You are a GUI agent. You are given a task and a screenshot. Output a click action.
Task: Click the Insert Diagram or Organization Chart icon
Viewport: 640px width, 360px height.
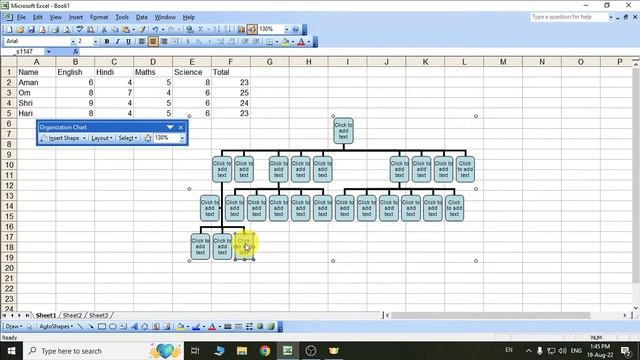(x=144, y=327)
